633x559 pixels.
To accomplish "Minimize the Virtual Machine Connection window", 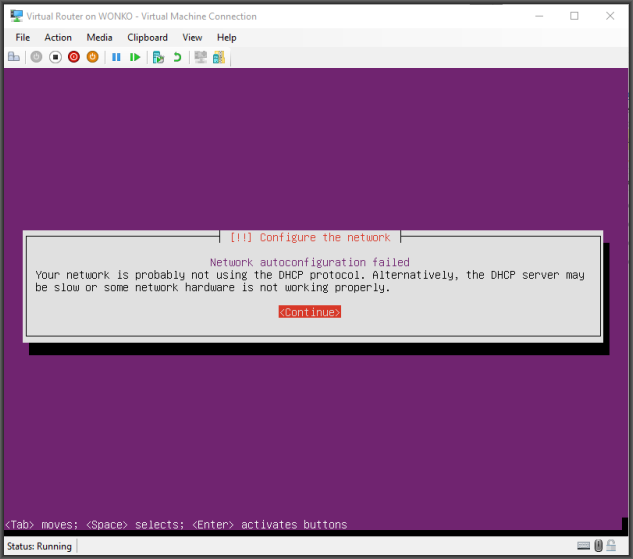I will coord(539,16).
